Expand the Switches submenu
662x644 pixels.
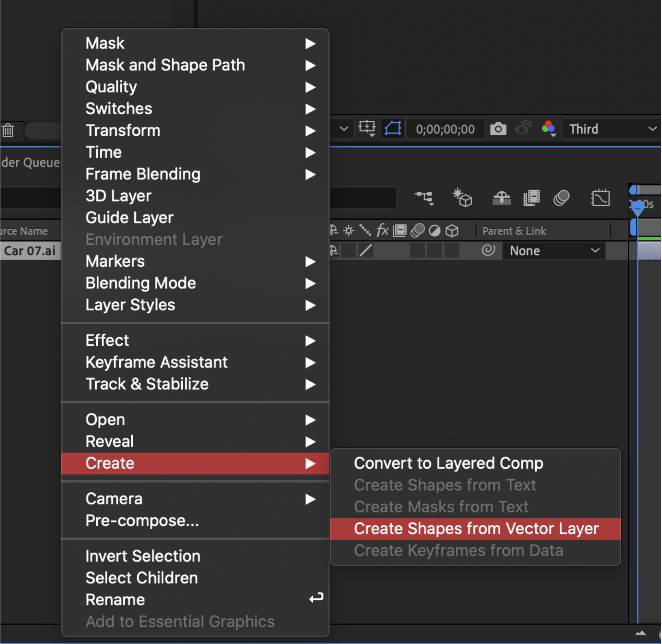coord(196,109)
